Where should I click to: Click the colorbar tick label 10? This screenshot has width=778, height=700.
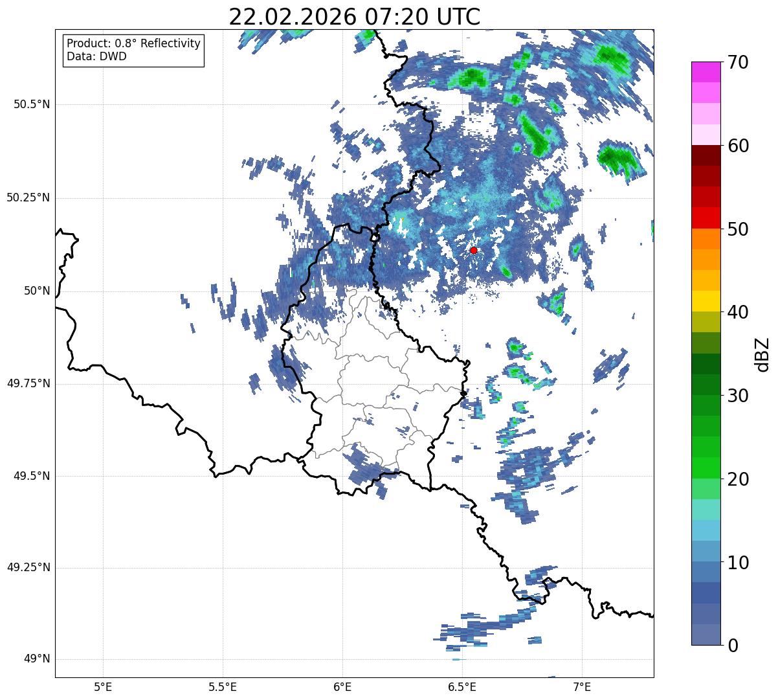pos(739,562)
